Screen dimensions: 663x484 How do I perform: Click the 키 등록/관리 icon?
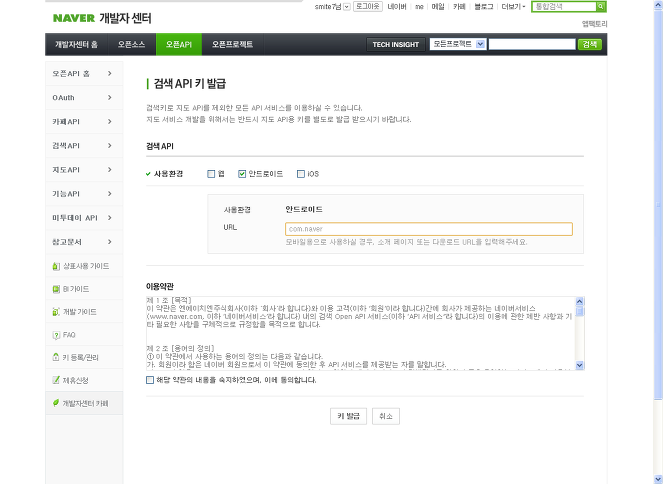(56, 357)
